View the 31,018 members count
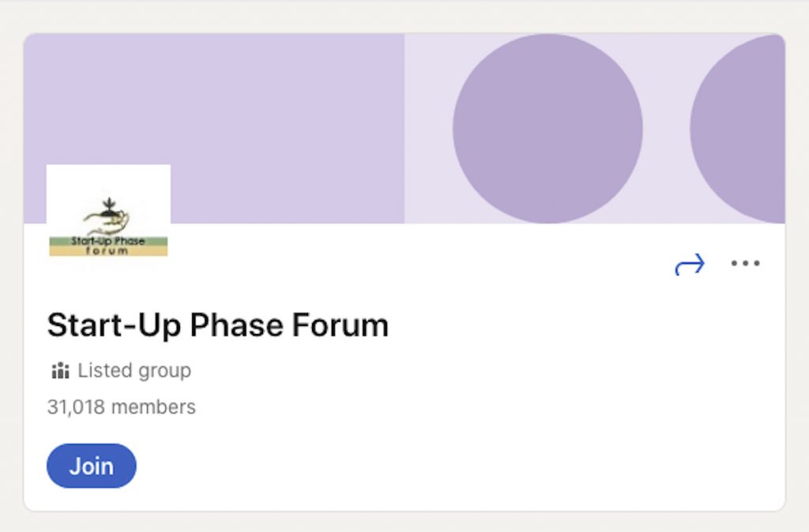This screenshot has height=532, width=809. pyautogui.click(x=121, y=406)
